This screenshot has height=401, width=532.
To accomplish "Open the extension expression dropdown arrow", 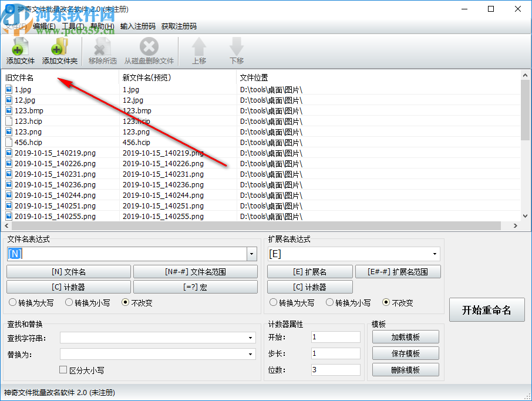I will pyautogui.click(x=435, y=254).
